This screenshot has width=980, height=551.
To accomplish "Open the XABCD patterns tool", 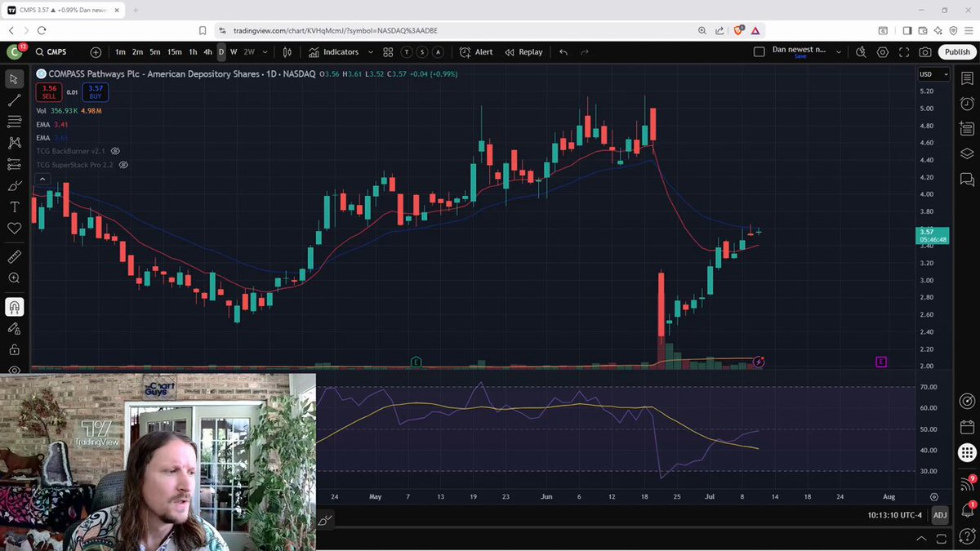I will pyautogui.click(x=14, y=143).
